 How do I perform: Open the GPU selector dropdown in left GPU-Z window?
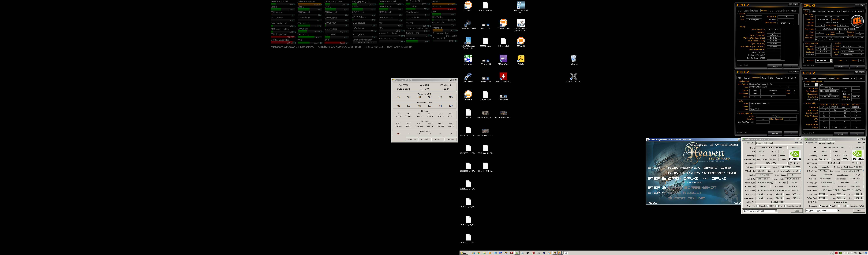tap(776, 211)
